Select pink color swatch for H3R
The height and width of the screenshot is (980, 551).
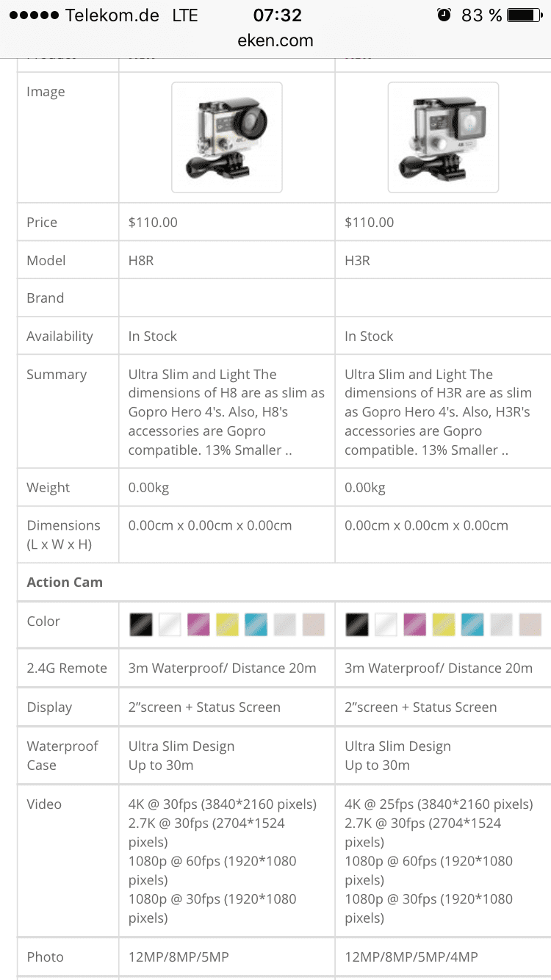pyautogui.click(x=415, y=624)
